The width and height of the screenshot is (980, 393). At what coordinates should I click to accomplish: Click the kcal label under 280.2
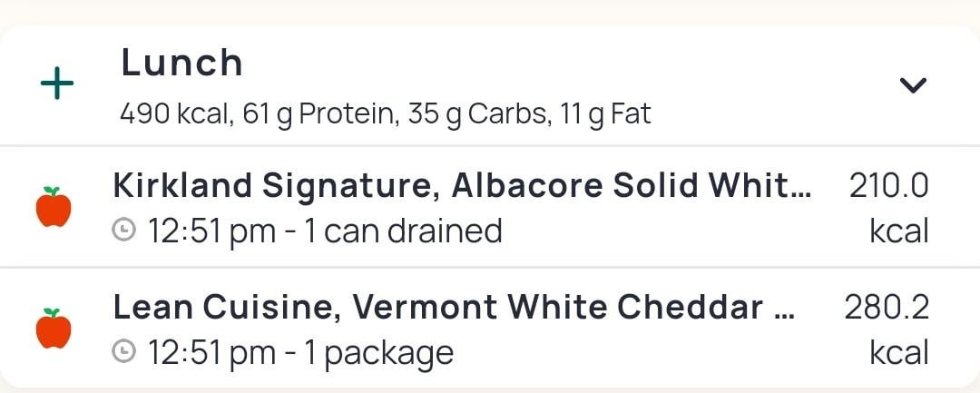click(x=898, y=353)
